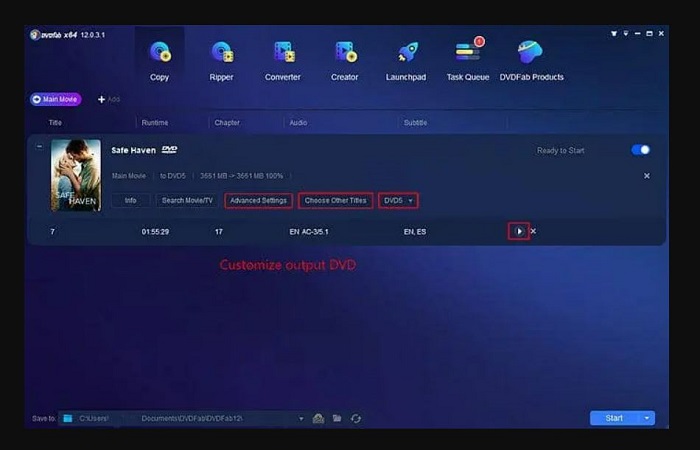Open the Converter module
Viewport: 700px width, 450px height.
[283, 60]
